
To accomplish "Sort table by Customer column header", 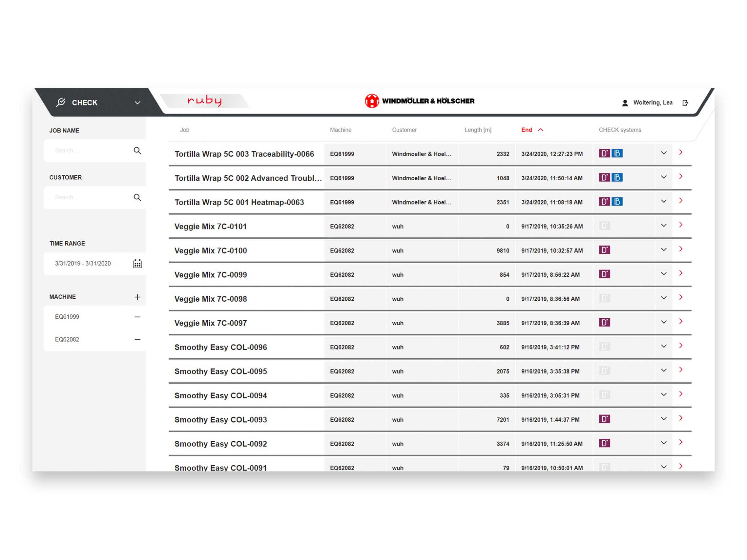I will click(x=404, y=130).
